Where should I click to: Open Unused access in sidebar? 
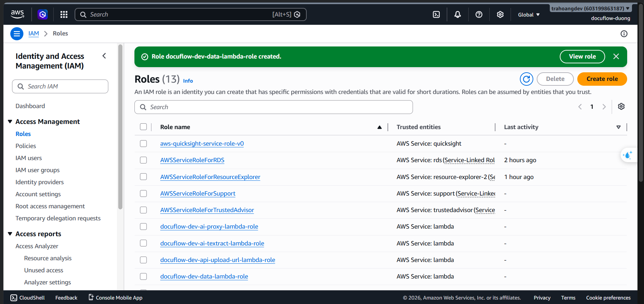44,270
